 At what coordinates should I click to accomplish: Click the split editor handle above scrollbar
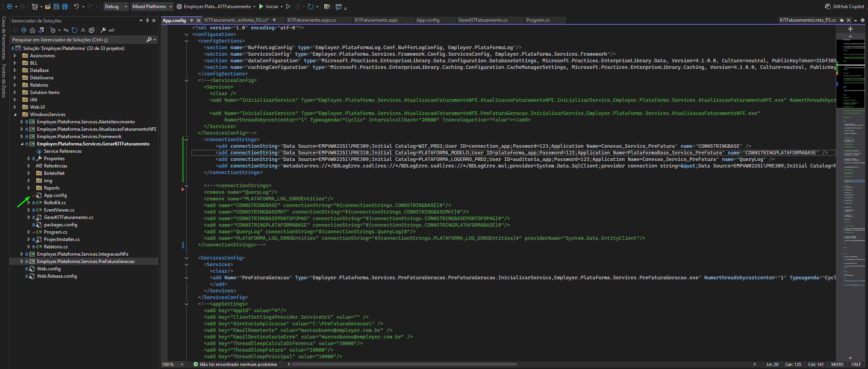click(850, 29)
